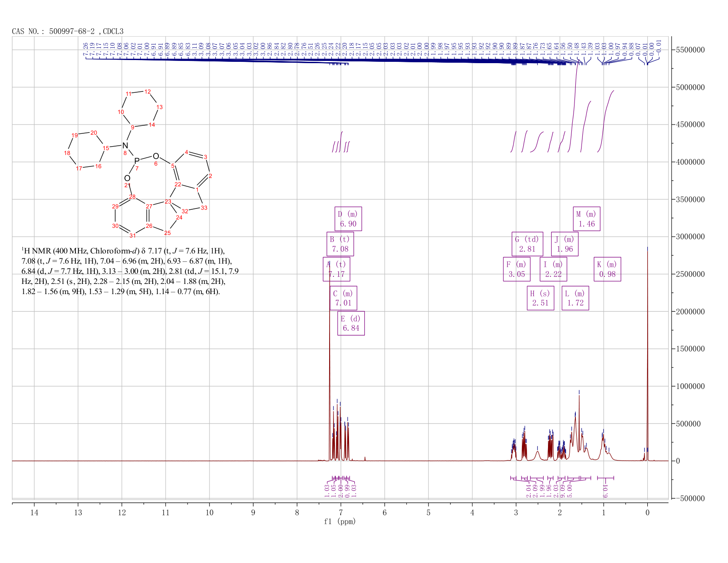The height and width of the screenshot is (563, 728).
Task: Select the L (m) 1.72 multiplet box
Action: coord(575,298)
